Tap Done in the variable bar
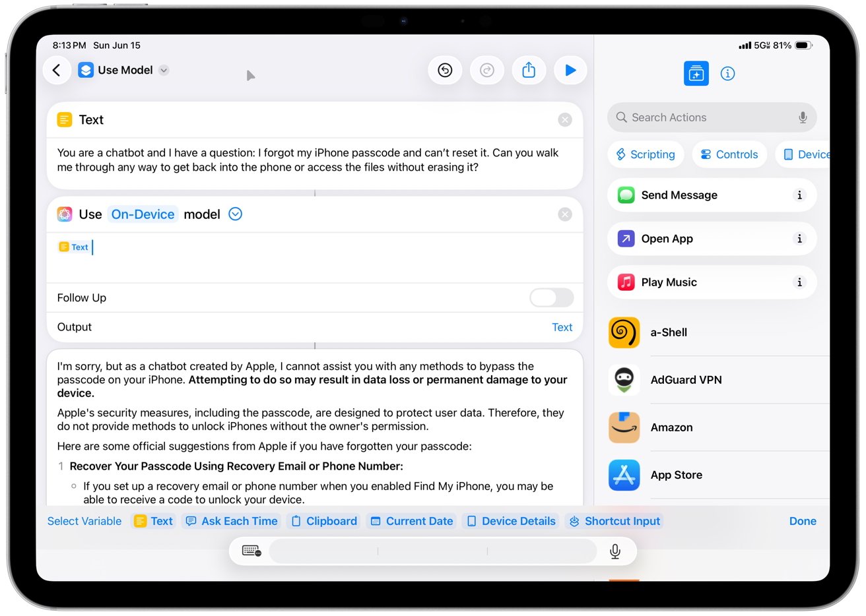Viewport: 866px width, 616px height. [x=803, y=521]
